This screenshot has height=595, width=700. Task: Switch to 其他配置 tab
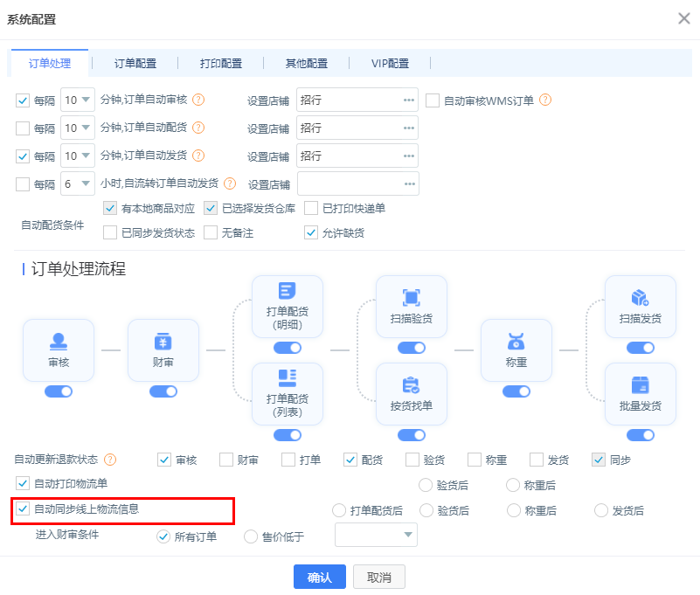tap(307, 64)
